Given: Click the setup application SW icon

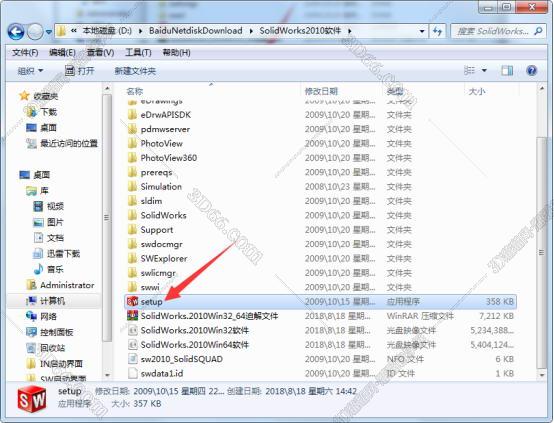Looking at the screenshot, I should 132,301.
